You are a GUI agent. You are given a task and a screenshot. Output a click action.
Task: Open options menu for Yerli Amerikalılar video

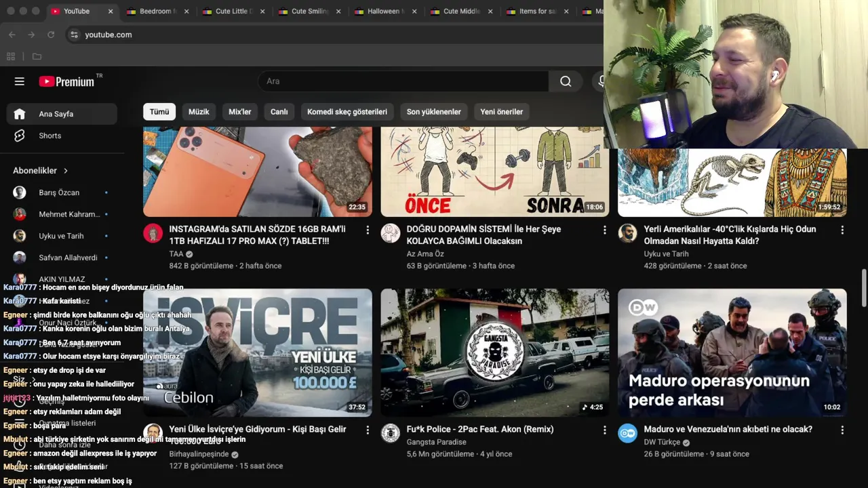(842, 230)
